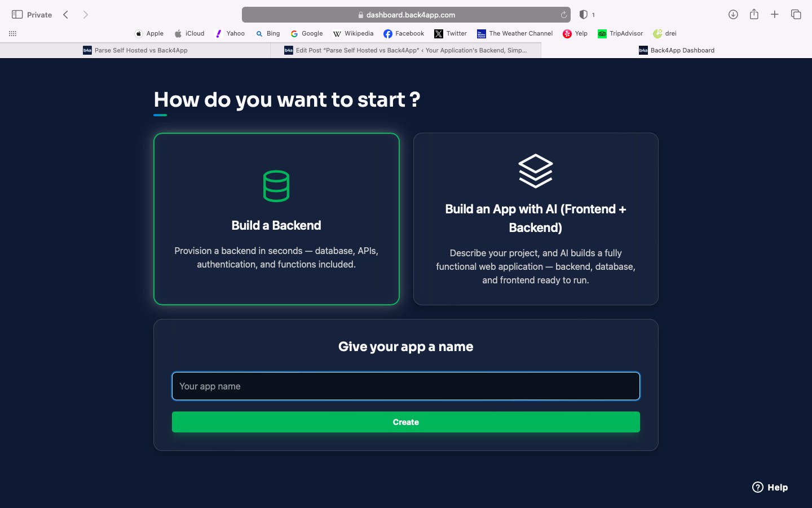Click the database icon above Build a Backend
The height and width of the screenshot is (508, 812).
click(276, 185)
